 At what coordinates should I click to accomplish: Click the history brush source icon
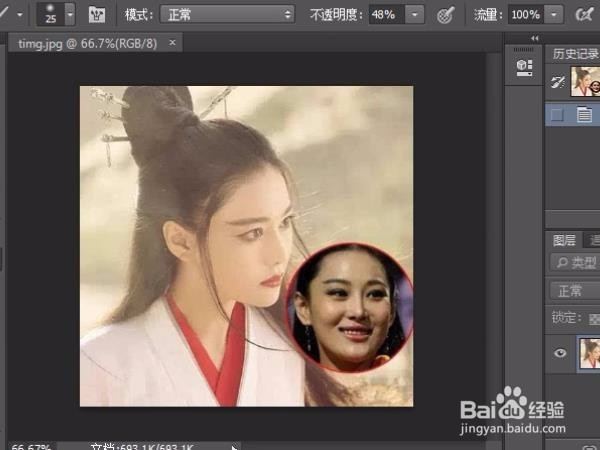tap(558, 82)
